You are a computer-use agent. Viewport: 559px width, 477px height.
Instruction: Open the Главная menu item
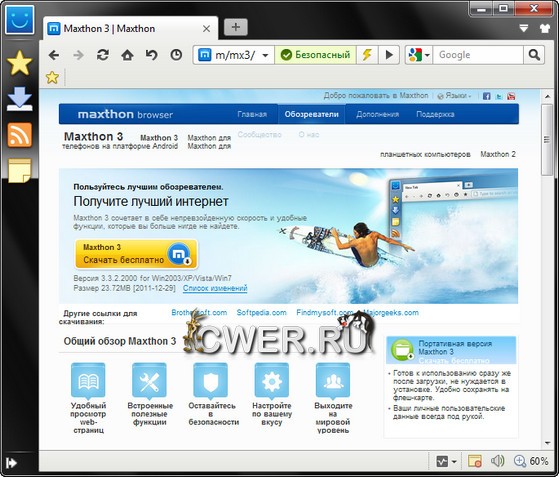pyautogui.click(x=252, y=114)
